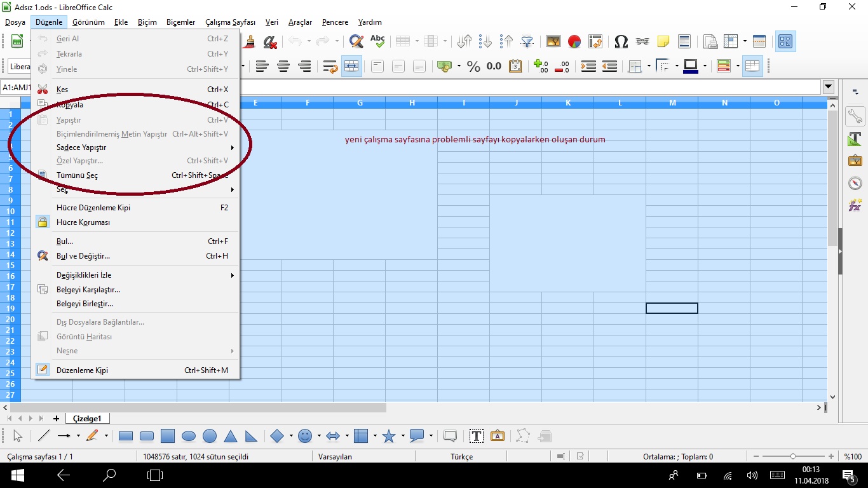Sort ascending using the toolbar icon
868x488 pixels.
485,41
